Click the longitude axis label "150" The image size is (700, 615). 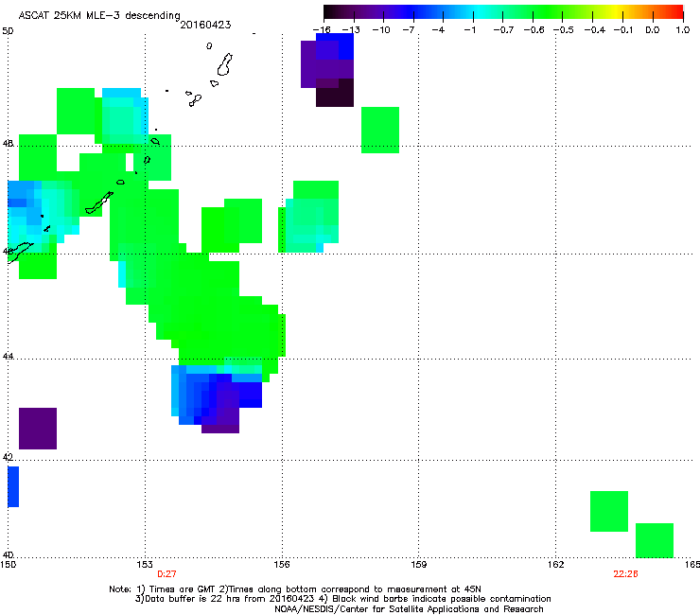[8, 565]
